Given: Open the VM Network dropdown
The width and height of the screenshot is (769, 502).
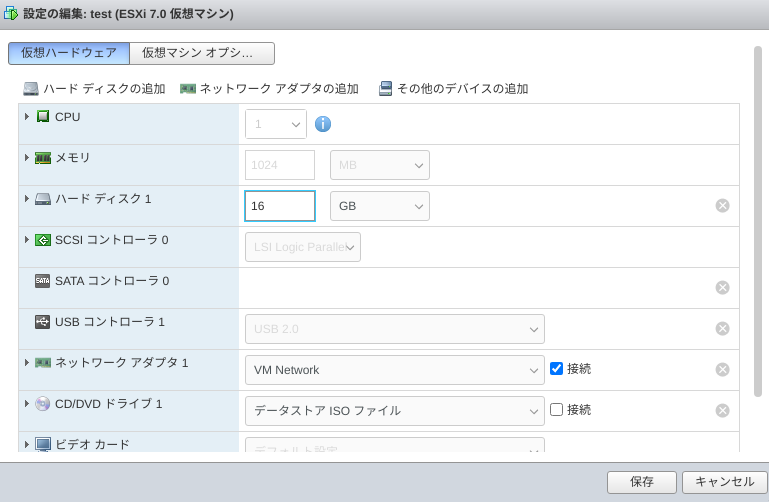Looking at the screenshot, I should pos(395,370).
